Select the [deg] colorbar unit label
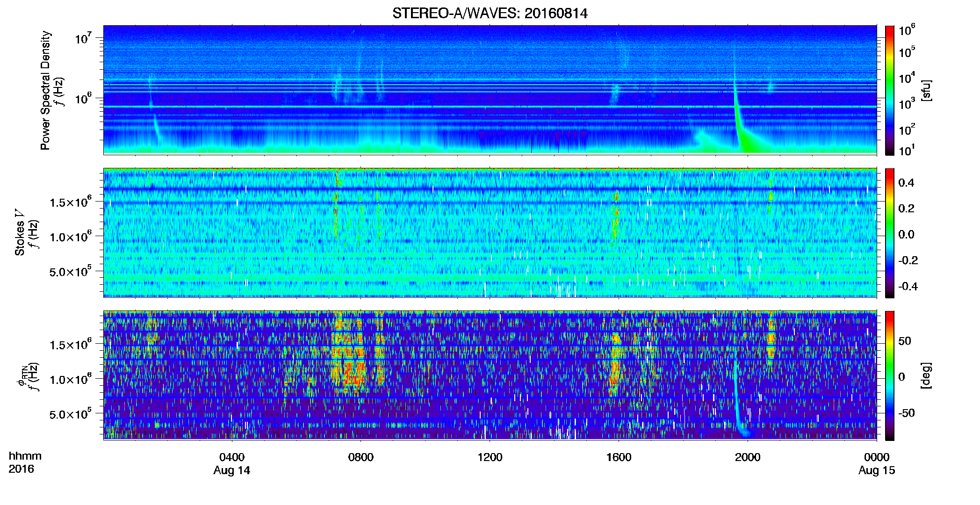Viewport: 980px width, 505px height. (926, 375)
